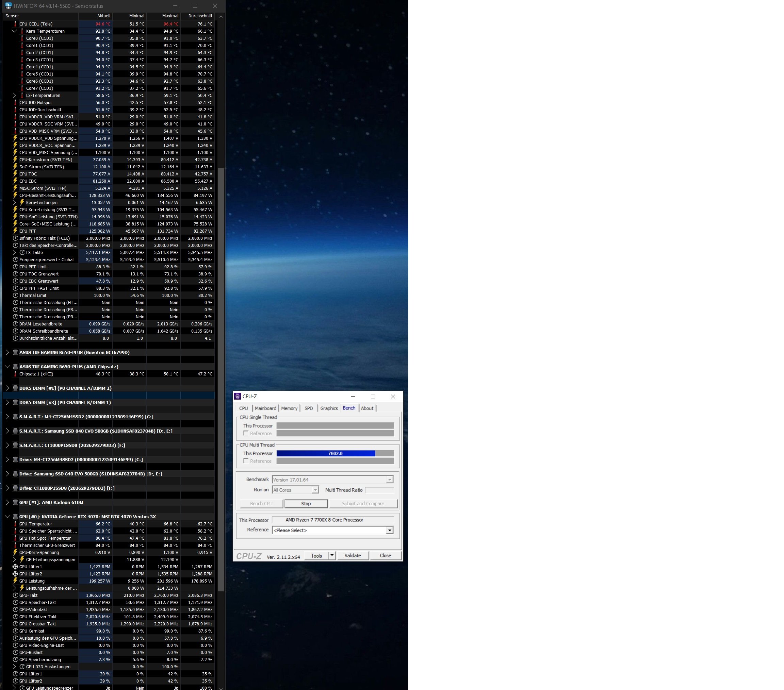The height and width of the screenshot is (690, 784).
Task: Open the Mainboard tab in CPU-Z
Action: tap(265, 408)
